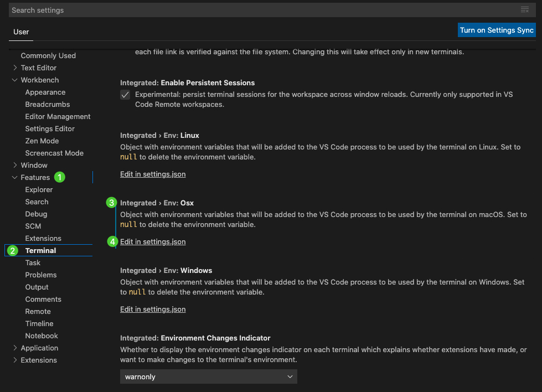
Task: Collapse the Features section chevron
Action: coord(15,177)
